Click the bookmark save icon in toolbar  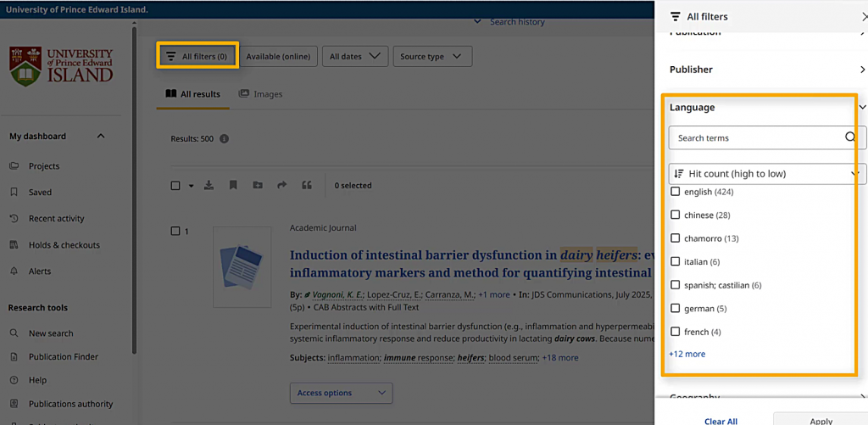tap(233, 186)
